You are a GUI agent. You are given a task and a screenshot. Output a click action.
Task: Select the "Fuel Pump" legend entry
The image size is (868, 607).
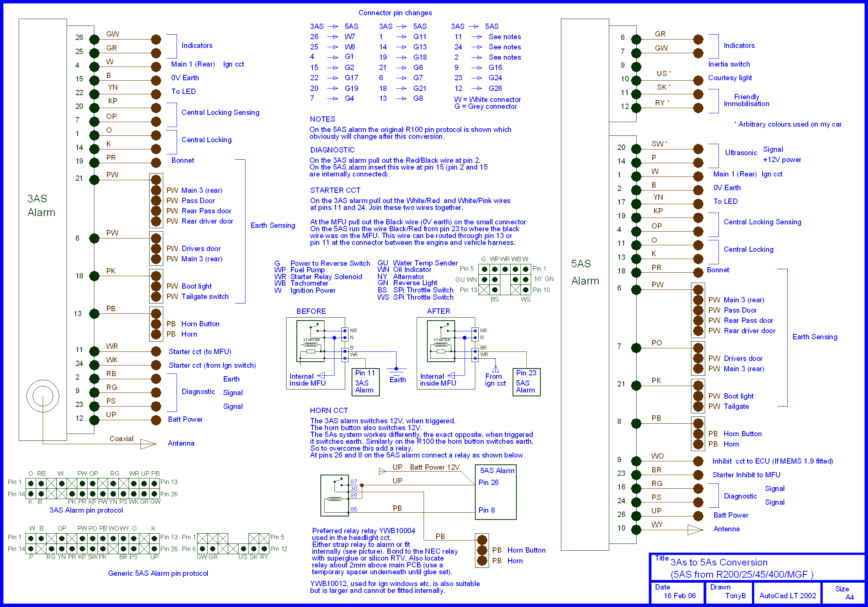[307, 270]
